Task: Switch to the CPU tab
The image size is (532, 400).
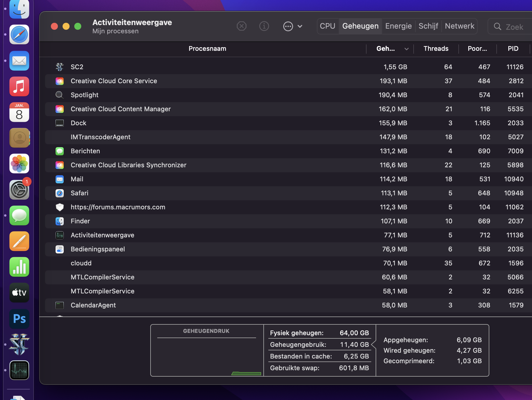Action: [327, 26]
